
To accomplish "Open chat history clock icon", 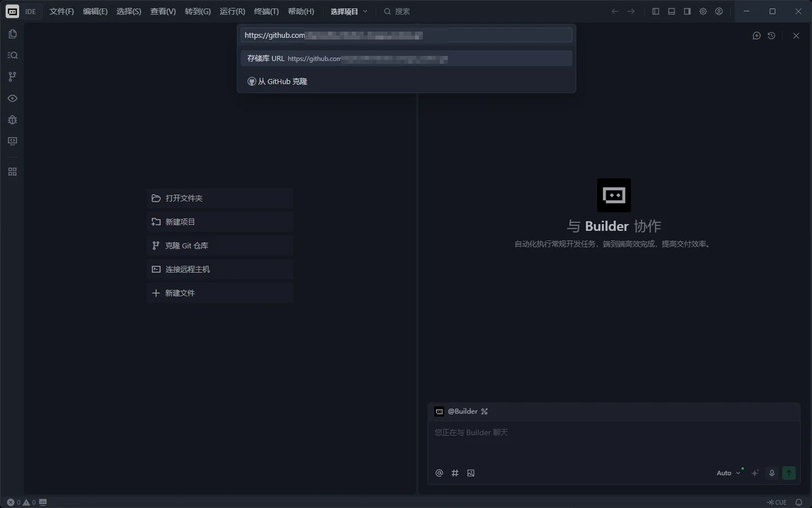I will click(771, 36).
